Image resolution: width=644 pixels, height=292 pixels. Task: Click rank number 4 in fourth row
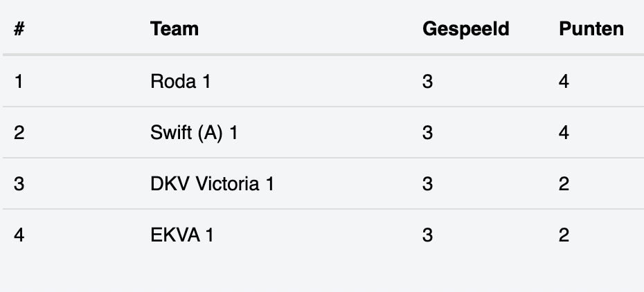tap(19, 235)
